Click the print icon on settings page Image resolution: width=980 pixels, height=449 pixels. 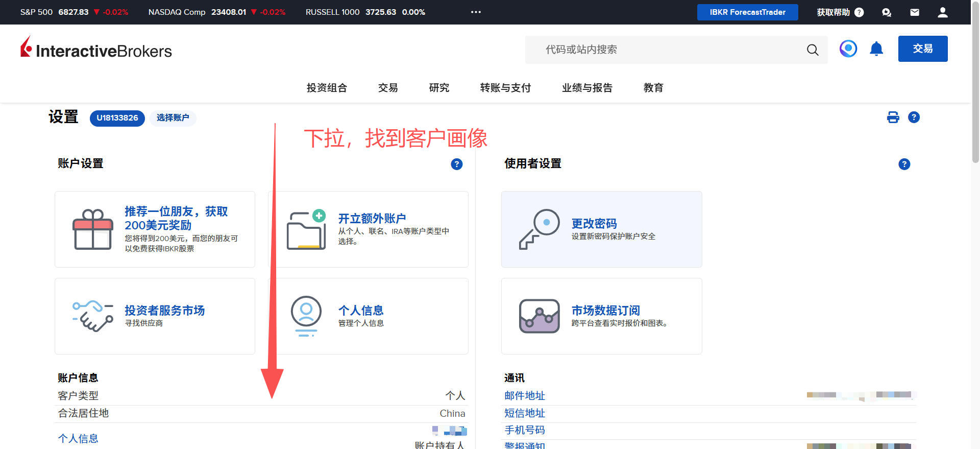point(893,117)
